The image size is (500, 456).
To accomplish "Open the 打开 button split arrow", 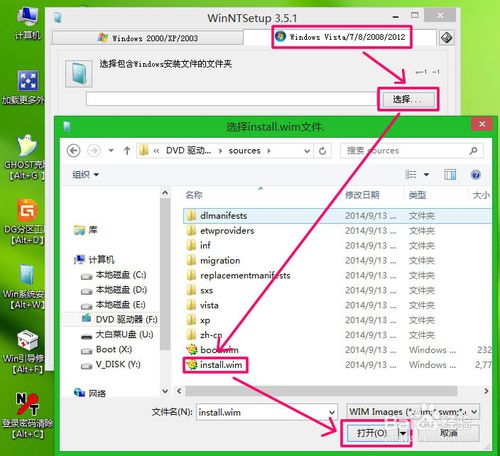I will (403, 433).
